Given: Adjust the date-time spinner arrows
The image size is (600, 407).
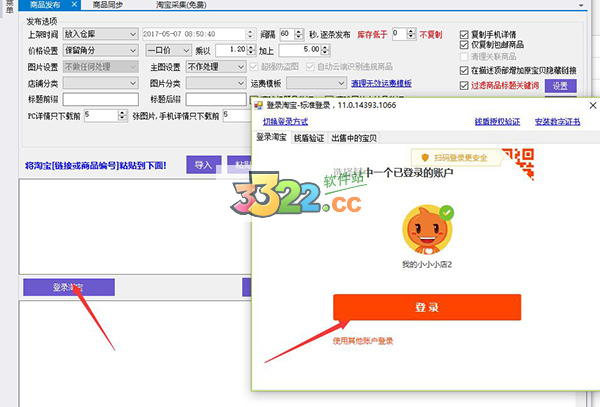Looking at the screenshot, I should pyautogui.click(x=250, y=34).
